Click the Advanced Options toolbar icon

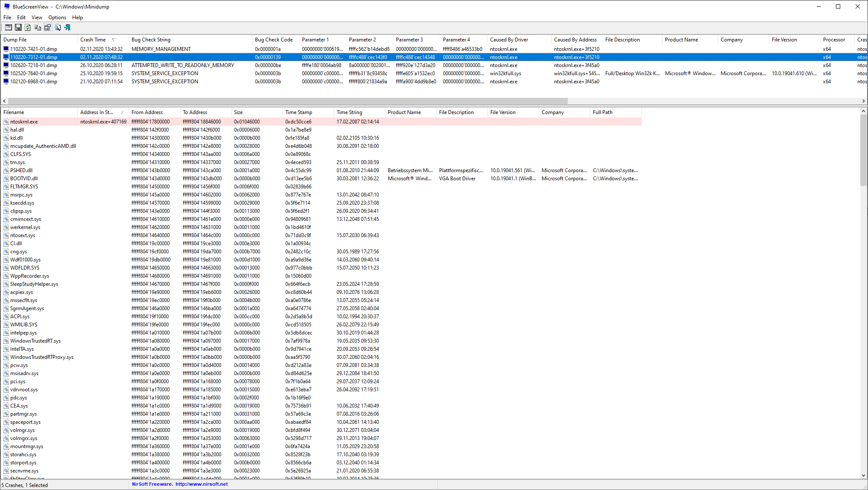[x=8, y=27]
